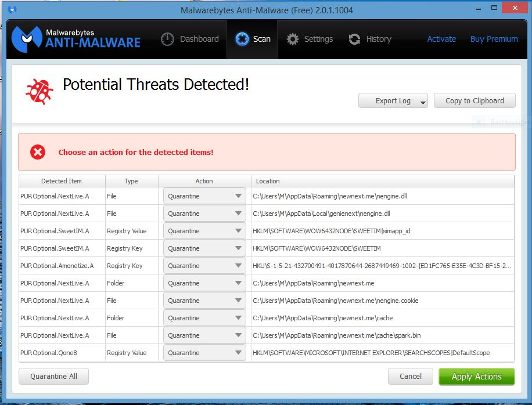Open the History tab

tap(370, 39)
